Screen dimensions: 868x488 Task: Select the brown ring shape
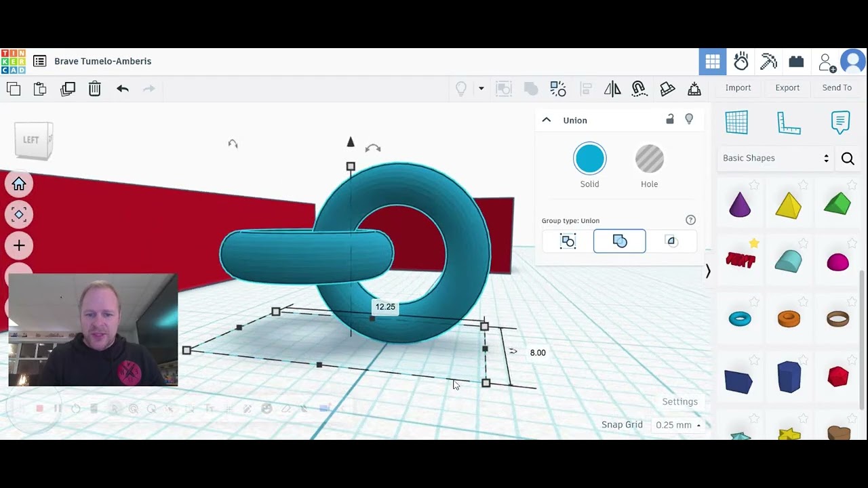pos(838,319)
